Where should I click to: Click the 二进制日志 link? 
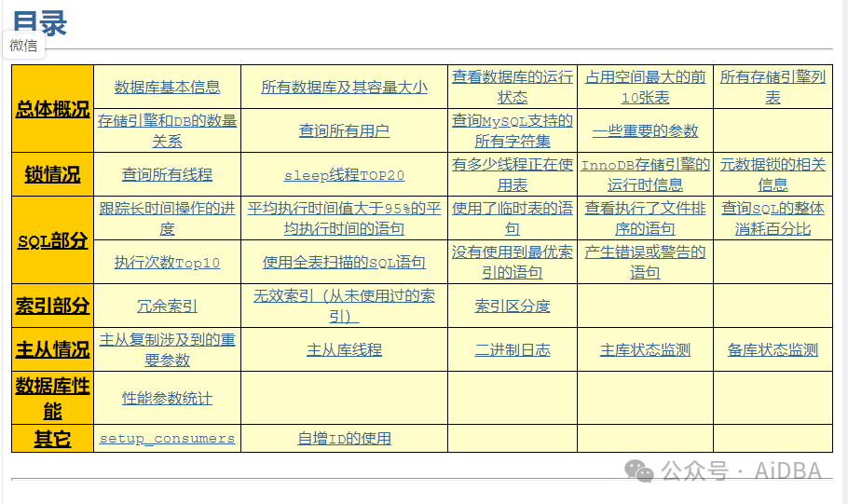513,350
